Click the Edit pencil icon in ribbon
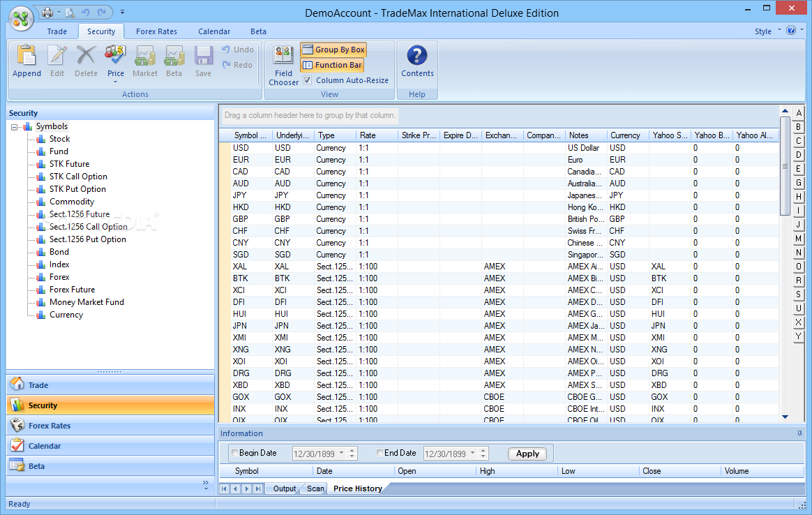 57,56
